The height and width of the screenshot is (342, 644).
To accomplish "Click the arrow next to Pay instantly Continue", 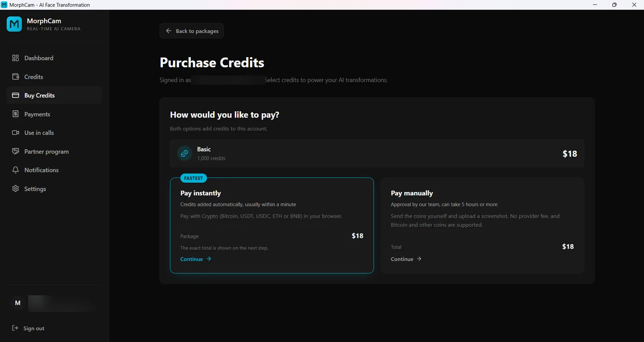I will [x=209, y=259].
